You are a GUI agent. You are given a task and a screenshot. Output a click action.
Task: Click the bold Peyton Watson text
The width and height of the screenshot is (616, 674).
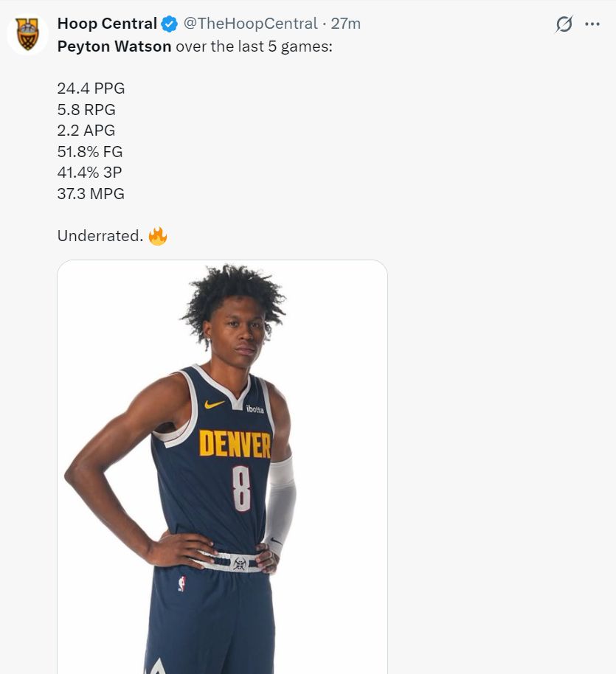tap(114, 46)
